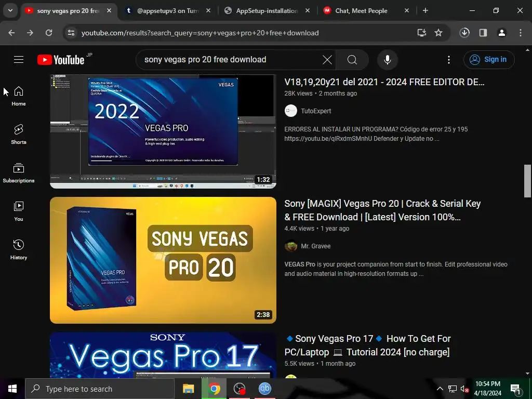Expand the tab search dropdown

click(10, 10)
